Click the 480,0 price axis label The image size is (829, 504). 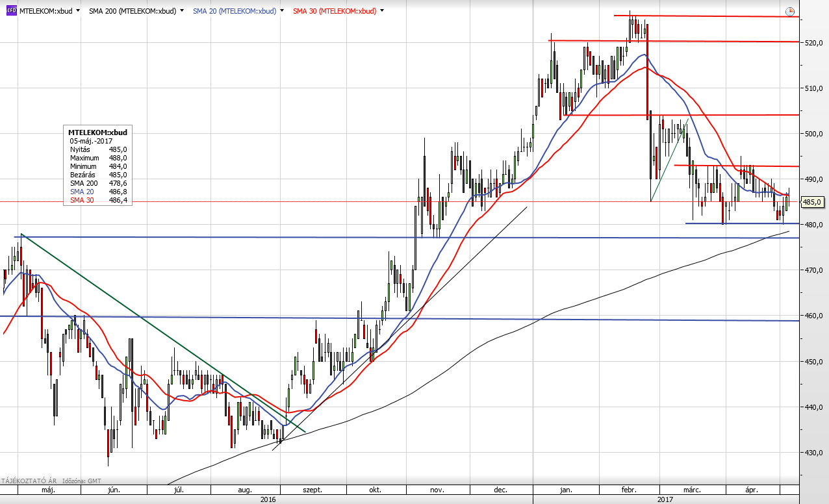pos(813,225)
